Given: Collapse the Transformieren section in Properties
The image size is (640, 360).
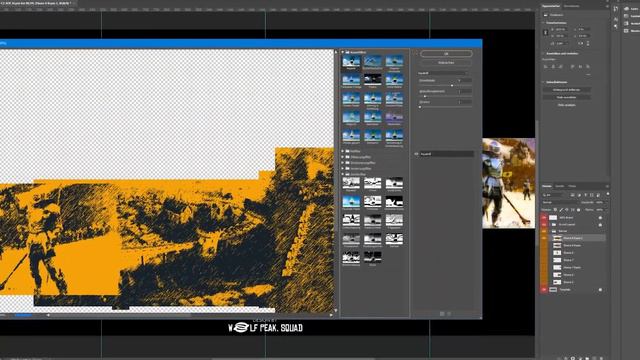Looking at the screenshot, I should point(544,23).
